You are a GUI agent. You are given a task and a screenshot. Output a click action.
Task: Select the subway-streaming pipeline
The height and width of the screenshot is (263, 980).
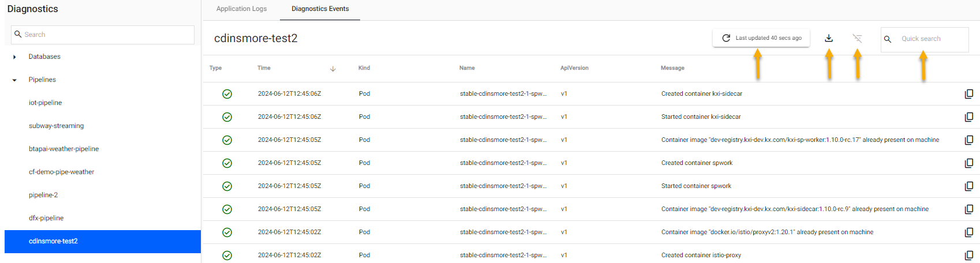pos(56,126)
